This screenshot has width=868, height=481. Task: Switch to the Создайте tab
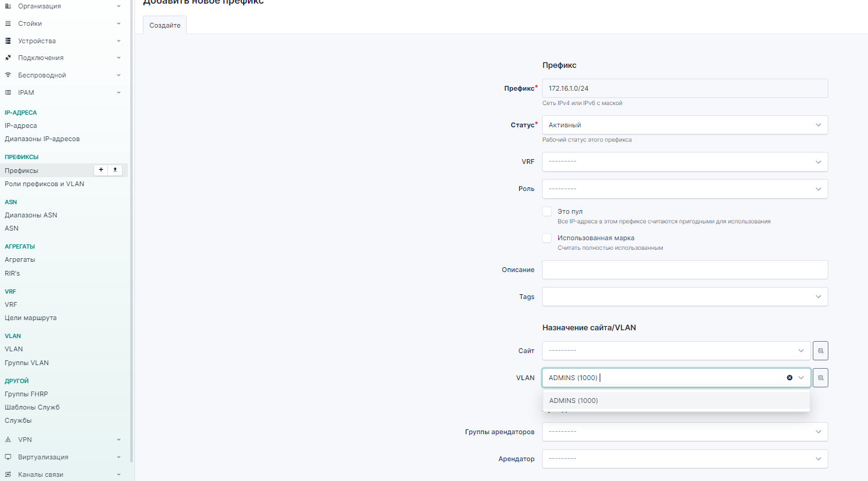(x=165, y=25)
